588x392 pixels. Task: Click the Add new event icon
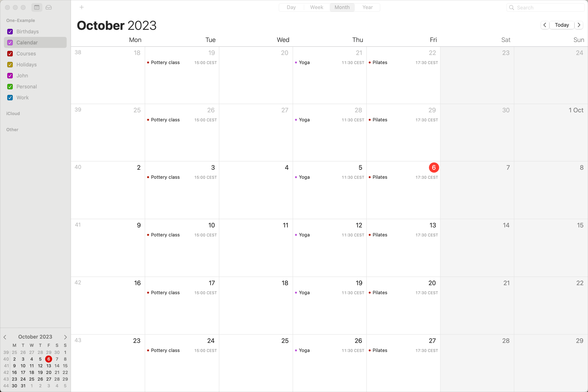click(x=81, y=7)
